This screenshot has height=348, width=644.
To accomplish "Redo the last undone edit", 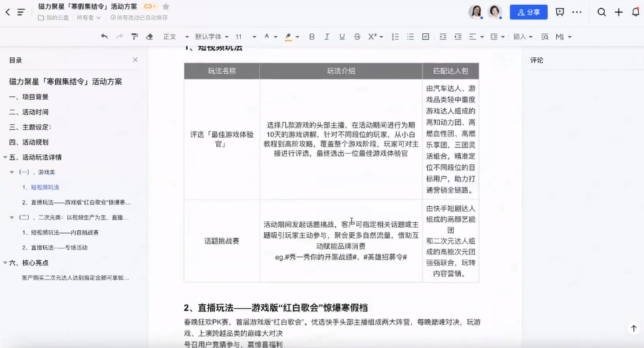I will click(120, 37).
